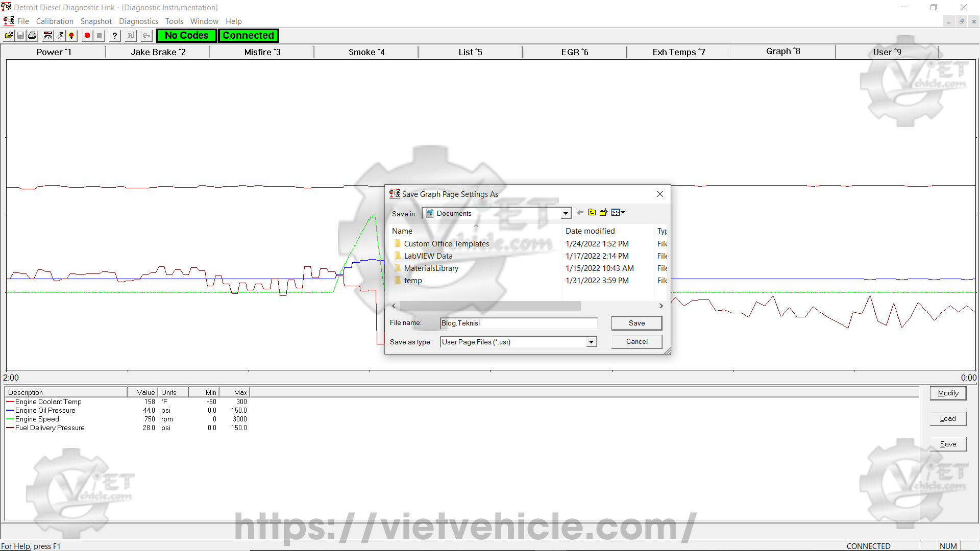Screen dimensions: 980x551
Task: Click the File name input field
Action: (x=518, y=323)
